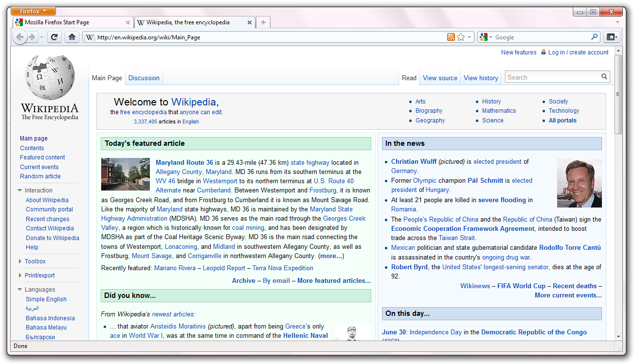The height and width of the screenshot is (364, 635).
Task: Select the Read tab
Action: [x=409, y=78]
